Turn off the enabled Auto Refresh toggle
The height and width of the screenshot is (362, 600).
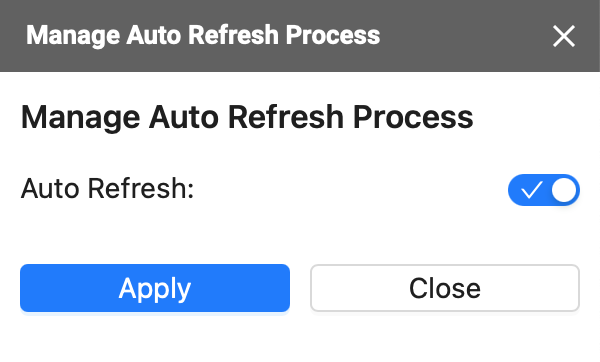[x=544, y=190]
